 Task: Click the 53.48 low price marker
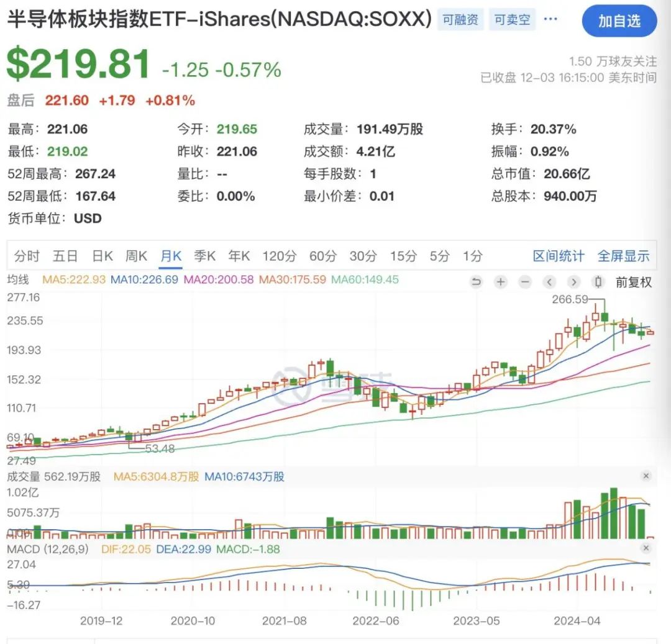coord(160,448)
